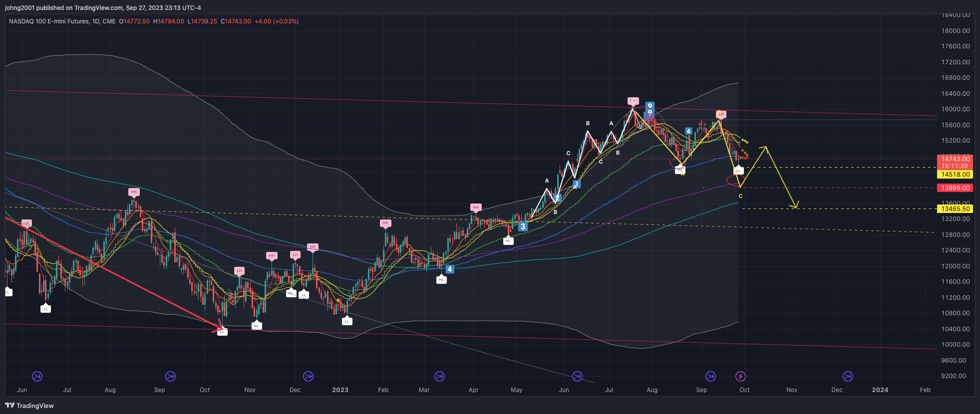Click the HH label at the February 2023 peak
The width and height of the screenshot is (980, 414).
385,223
